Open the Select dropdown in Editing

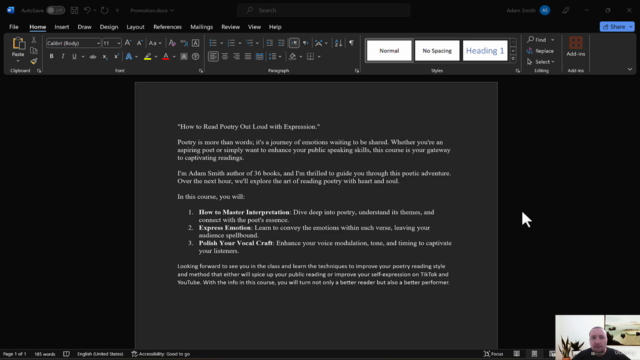[540, 62]
